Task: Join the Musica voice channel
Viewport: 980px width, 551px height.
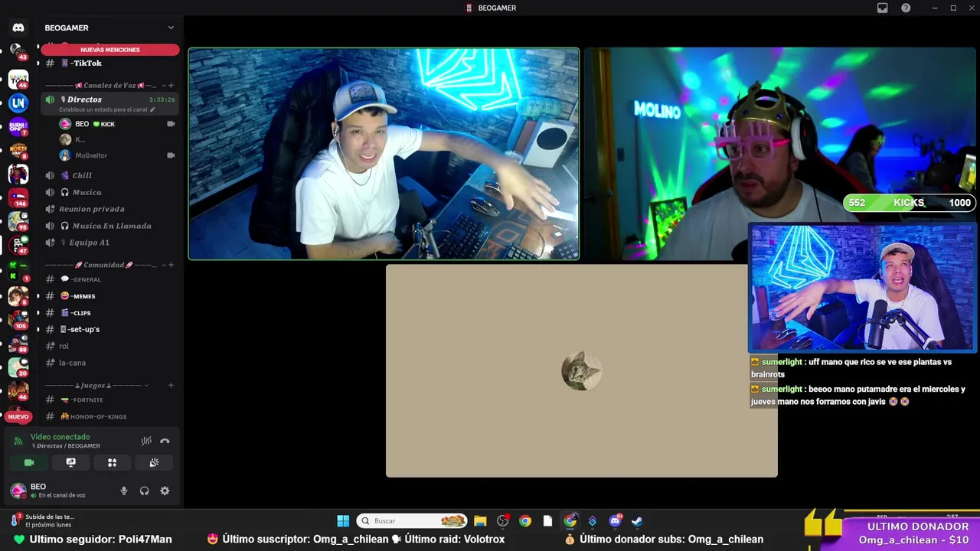Action: [110, 192]
